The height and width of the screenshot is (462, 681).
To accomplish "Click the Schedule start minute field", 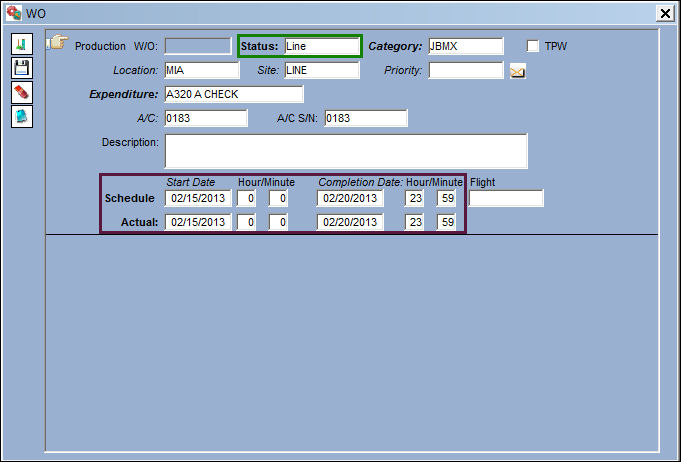I will point(278,198).
